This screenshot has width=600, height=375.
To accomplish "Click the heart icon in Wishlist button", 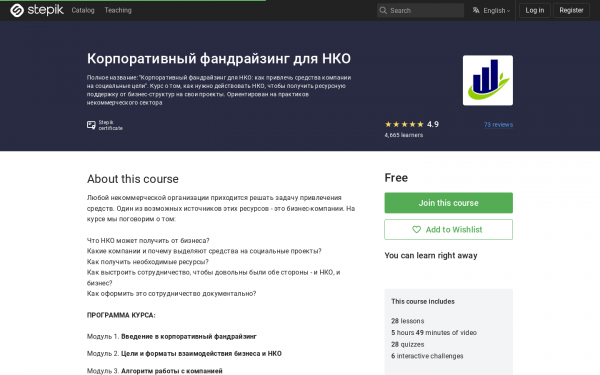I will pos(416,230).
